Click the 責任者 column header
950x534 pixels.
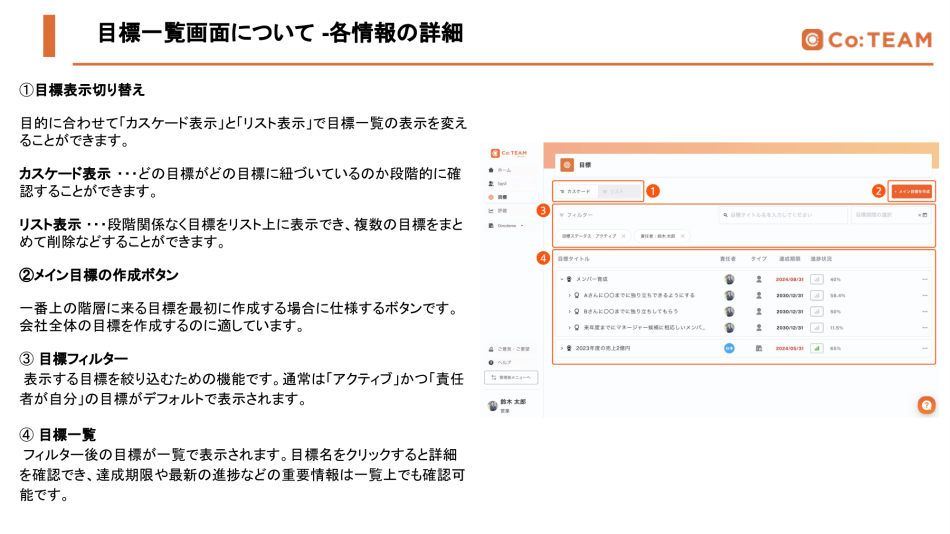pos(728,259)
